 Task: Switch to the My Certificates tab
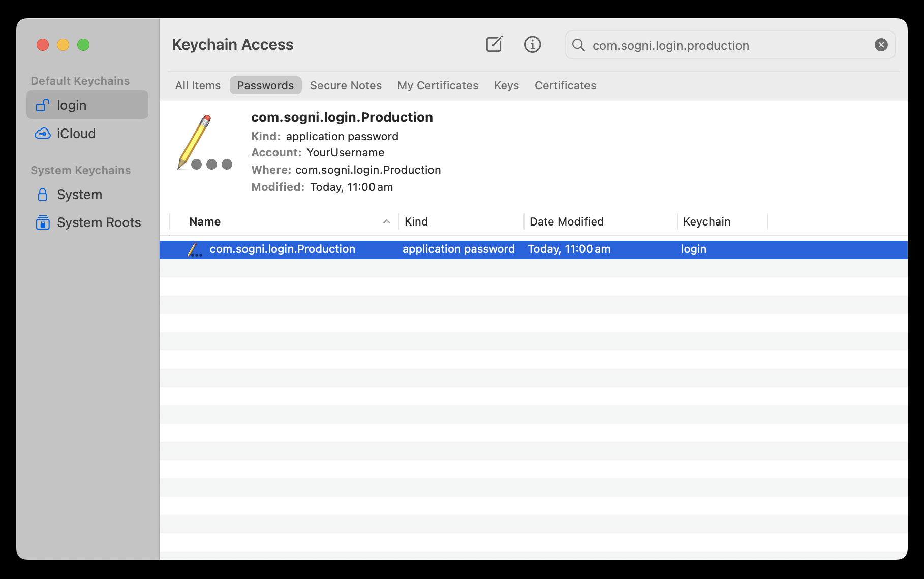[x=438, y=85]
